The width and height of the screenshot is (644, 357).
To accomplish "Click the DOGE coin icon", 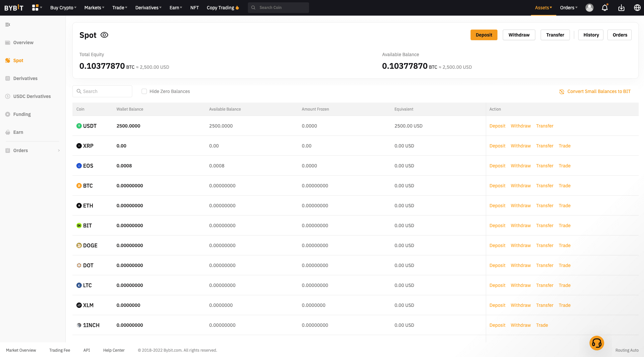I will click(x=79, y=245).
